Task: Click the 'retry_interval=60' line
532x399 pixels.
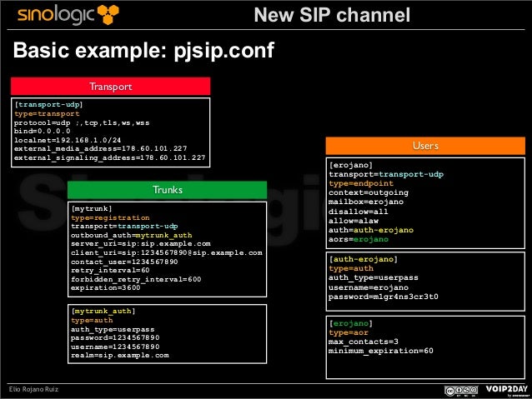Action: click(x=110, y=270)
